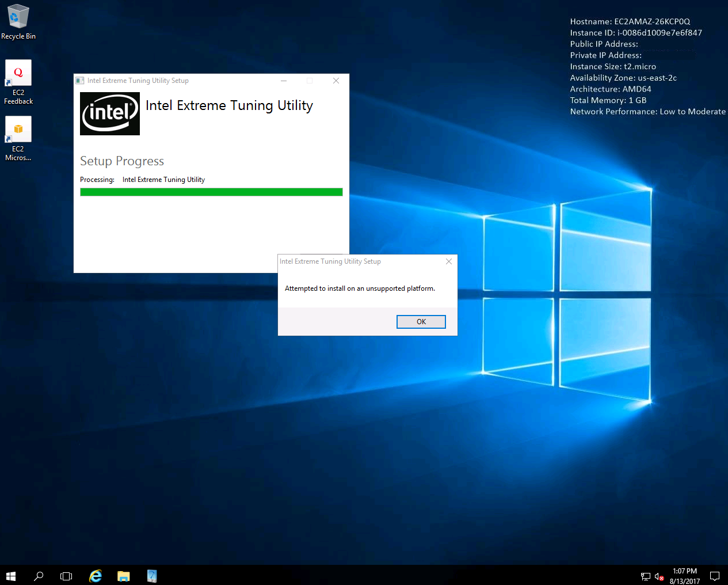Open the Recycle Bin desktop icon
The image size is (728, 585).
pos(18,22)
